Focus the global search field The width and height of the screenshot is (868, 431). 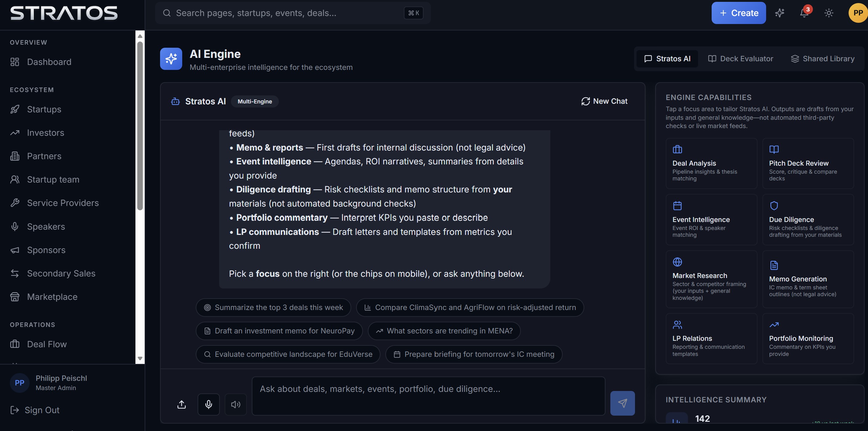(x=292, y=13)
